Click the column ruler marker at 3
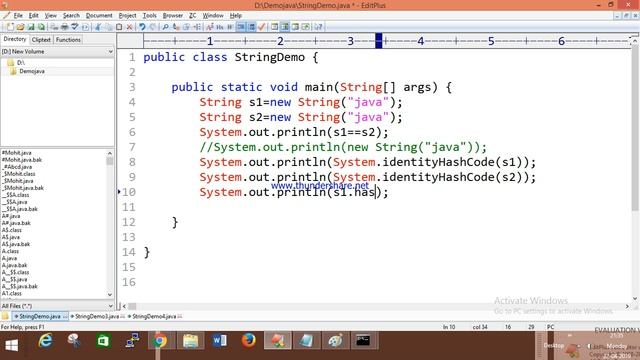Viewport: 640px width, 360px height. [350, 41]
